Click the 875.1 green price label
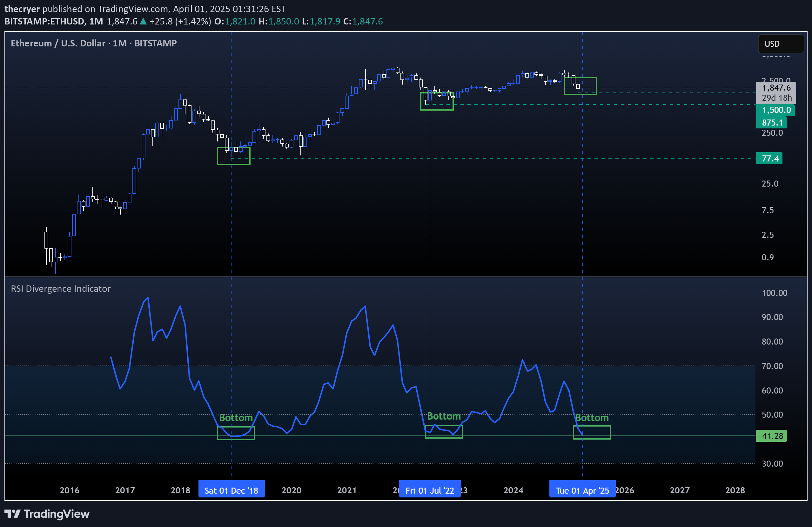Screen dimensions: 812x527 click(x=772, y=123)
